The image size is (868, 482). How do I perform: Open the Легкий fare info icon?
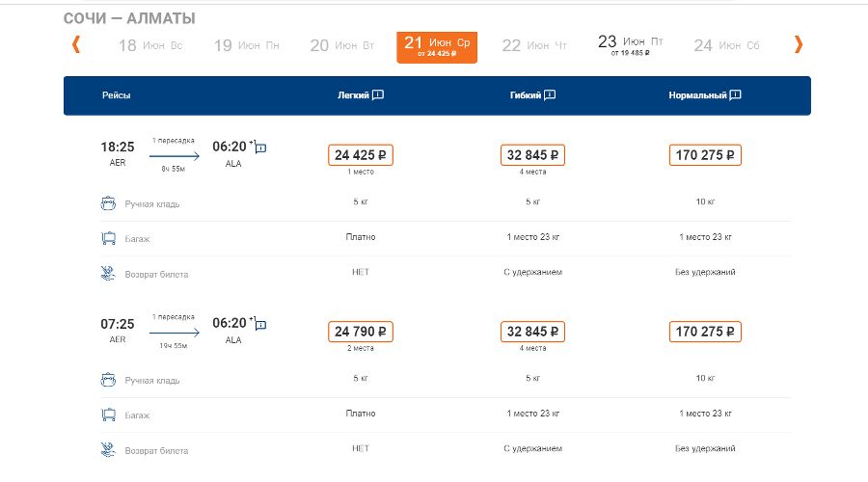[x=378, y=95]
